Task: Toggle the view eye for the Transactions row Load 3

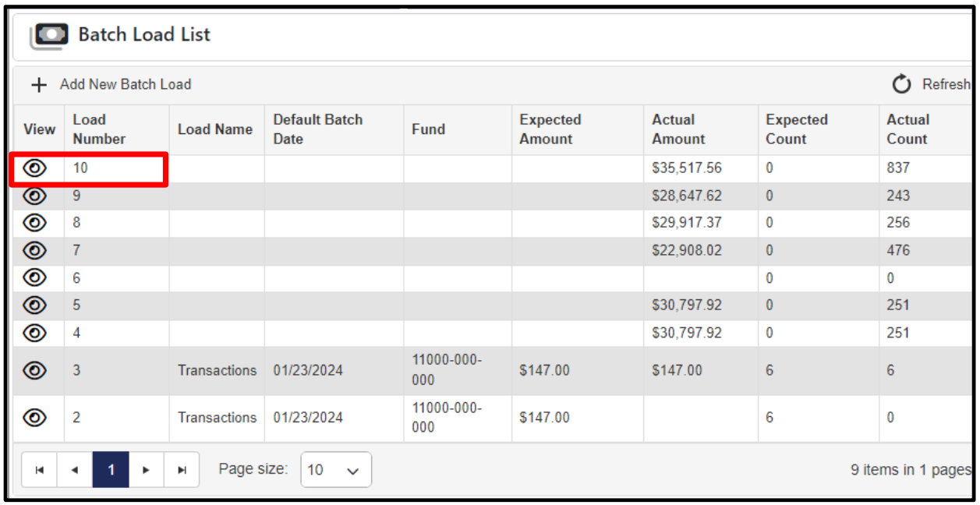Action: 34,370
